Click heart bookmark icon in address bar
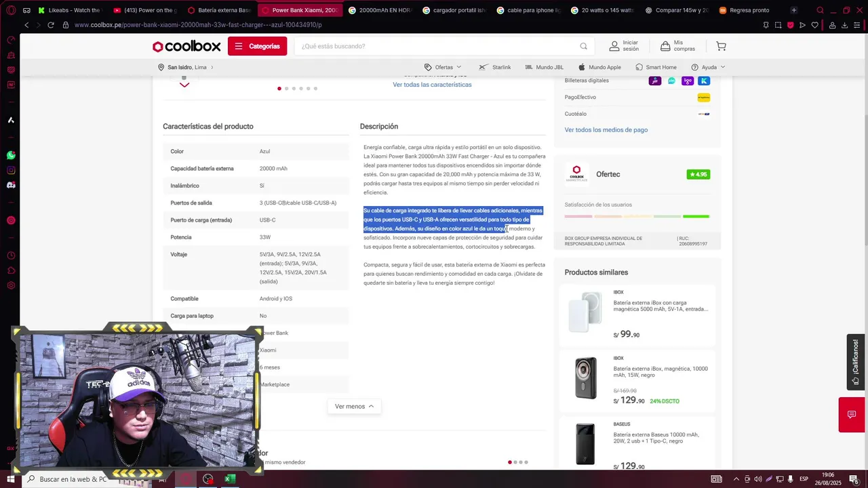This screenshot has width=868, height=488. 815,25
